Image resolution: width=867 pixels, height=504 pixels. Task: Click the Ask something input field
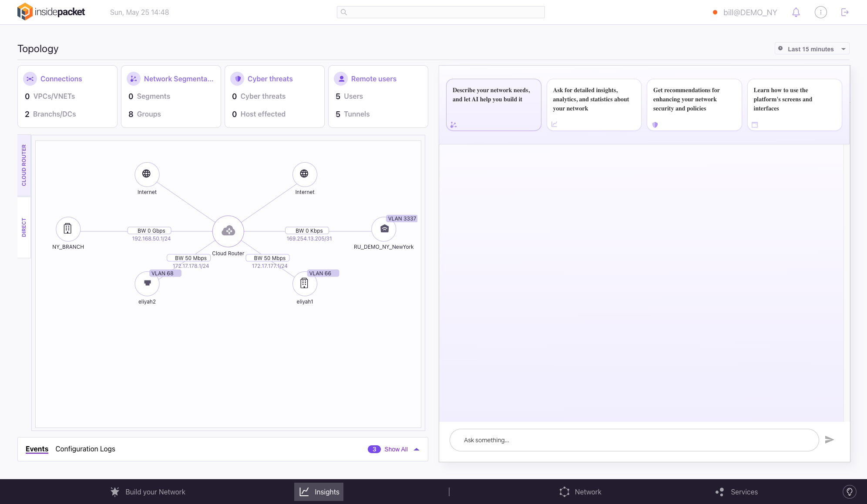click(634, 440)
